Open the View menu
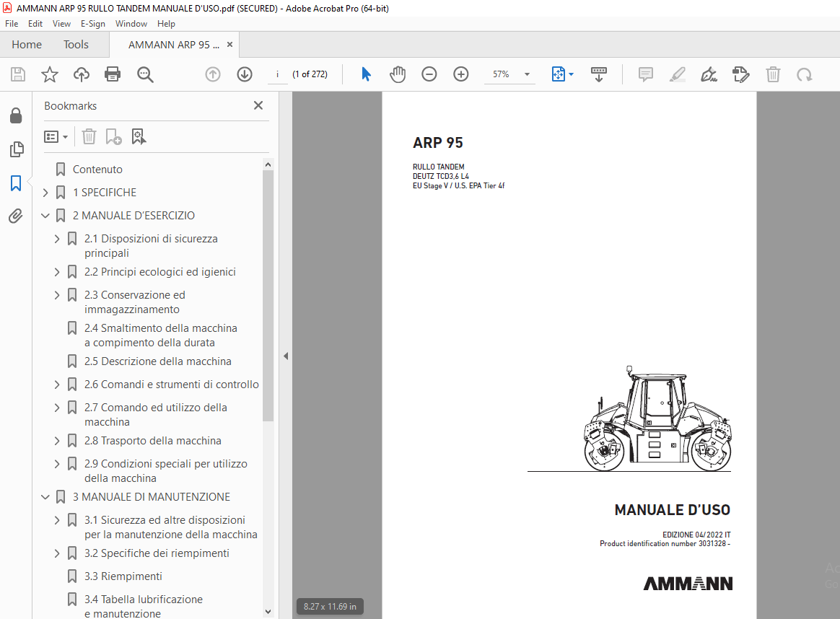840x619 pixels. 61,24
